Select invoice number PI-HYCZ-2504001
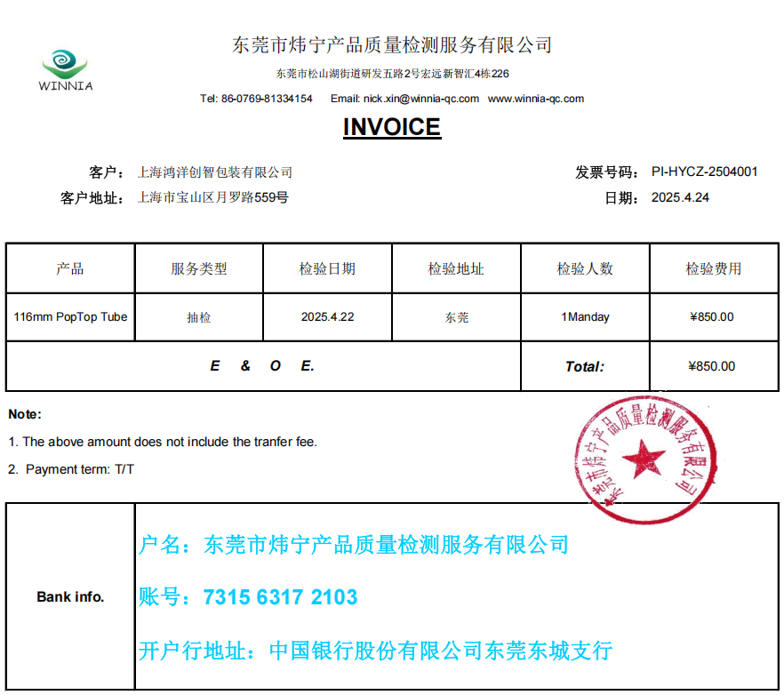 [705, 172]
